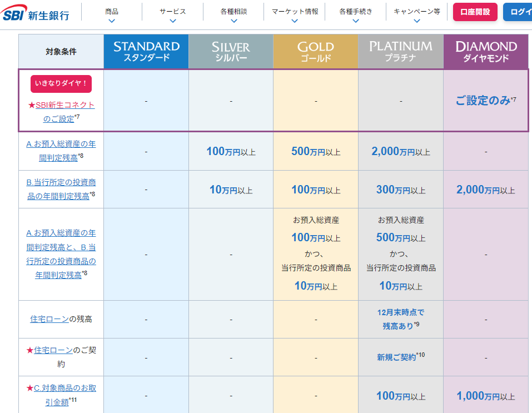This screenshot has width=532, height=413.
Task: Click the ログイン button
Action: [x=518, y=12]
